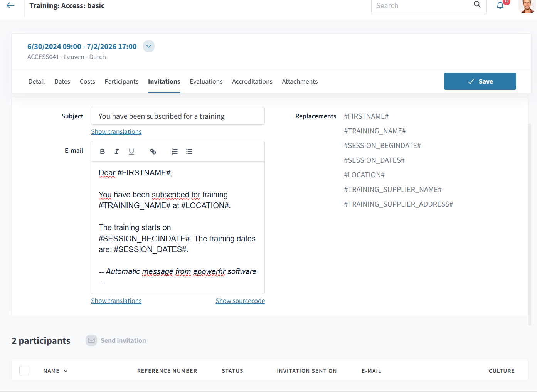Image resolution: width=537 pixels, height=392 pixels.
Task: Click the #SESSION_BEGINDATE# replacement
Action: tap(382, 145)
